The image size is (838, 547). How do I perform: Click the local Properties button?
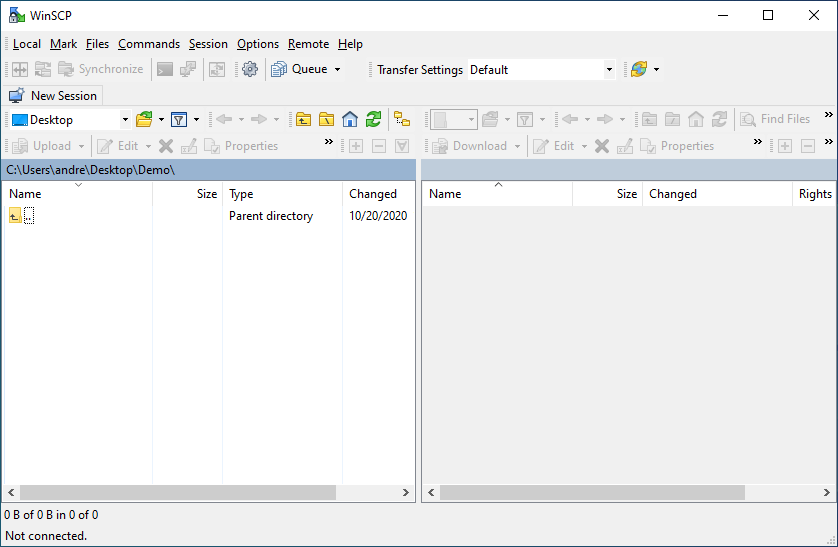click(241, 146)
